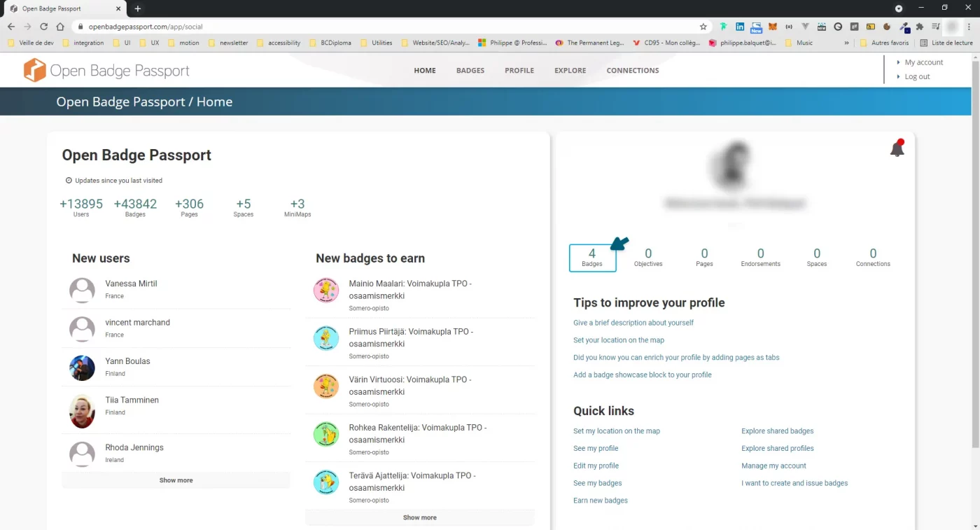Open the notifications bell
Image resolution: width=980 pixels, height=530 pixels.
897,148
